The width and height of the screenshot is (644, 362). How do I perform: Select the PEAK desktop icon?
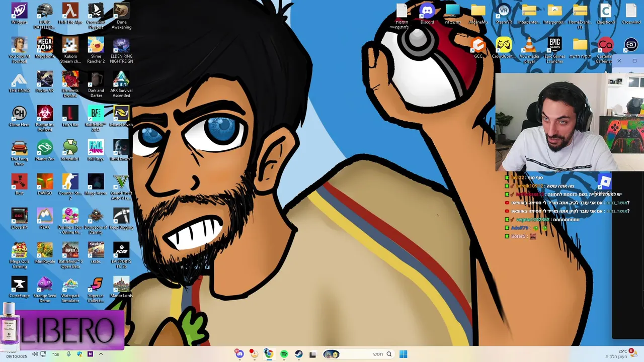point(45,219)
